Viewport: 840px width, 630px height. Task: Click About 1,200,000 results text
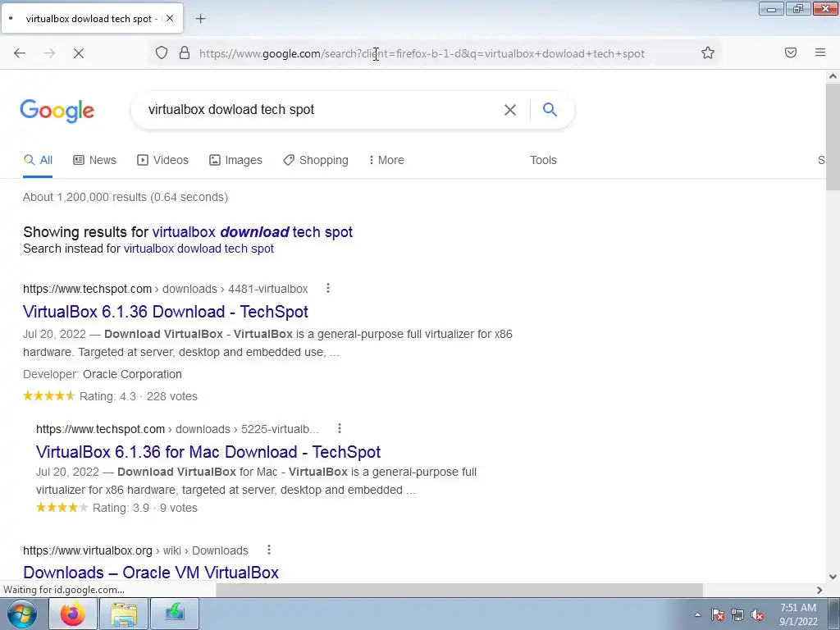click(126, 197)
